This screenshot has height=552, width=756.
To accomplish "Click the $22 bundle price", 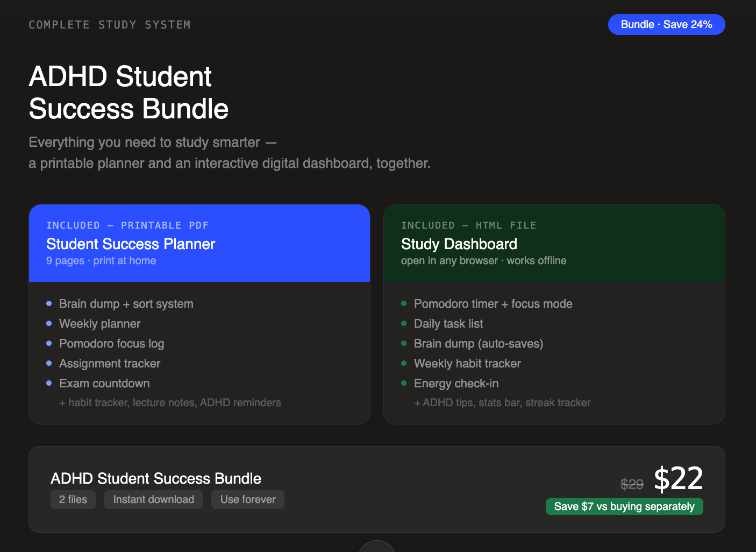I will coord(679,478).
